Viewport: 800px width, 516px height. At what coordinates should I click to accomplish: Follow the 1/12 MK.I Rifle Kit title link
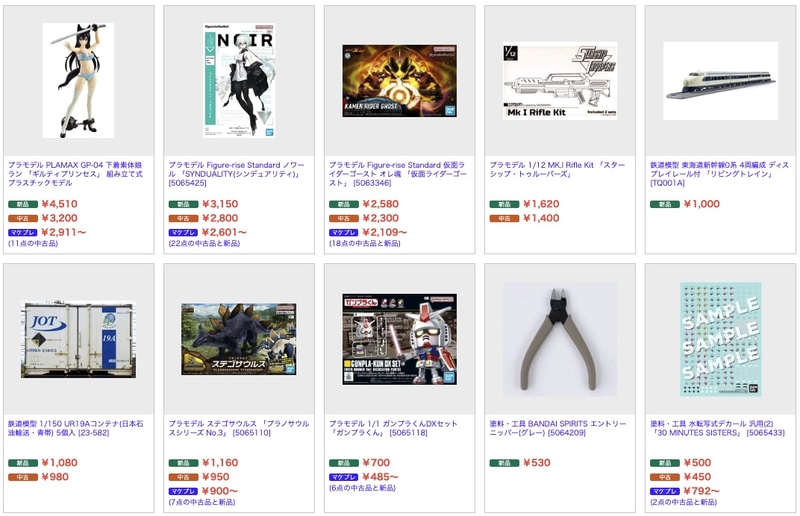coord(557,169)
